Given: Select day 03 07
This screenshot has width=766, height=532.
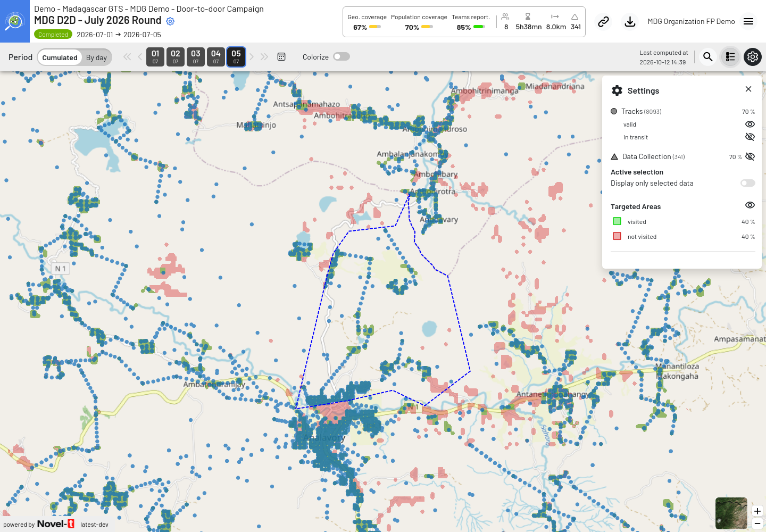Looking at the screenshot, I should pos(196,57).
